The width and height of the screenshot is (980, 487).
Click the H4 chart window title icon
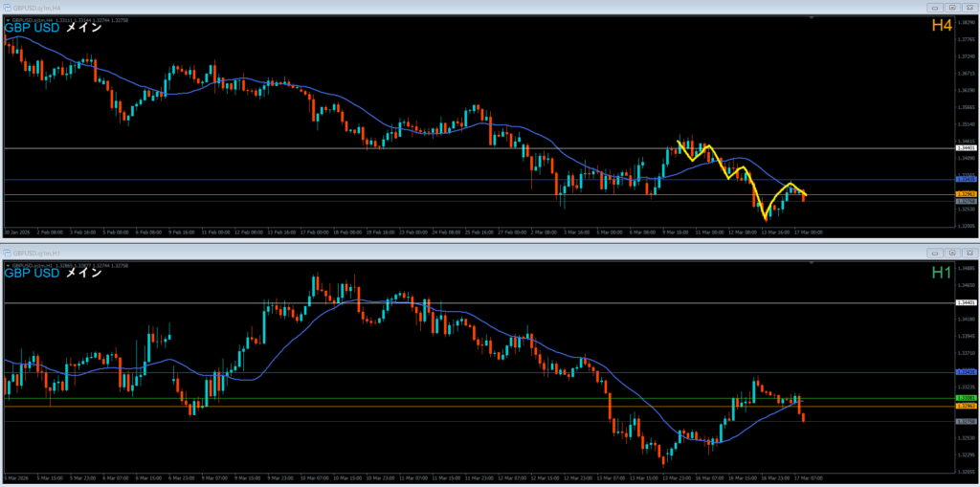(x=8, y=7)
